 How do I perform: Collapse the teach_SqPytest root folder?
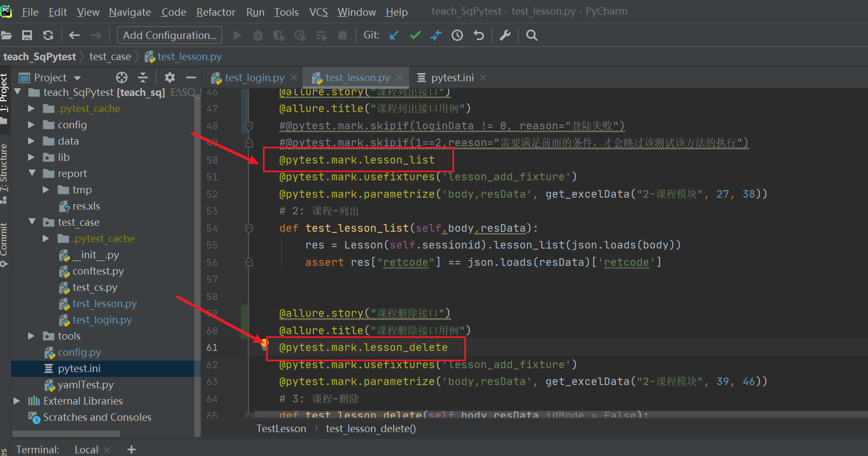coord(17,92)
